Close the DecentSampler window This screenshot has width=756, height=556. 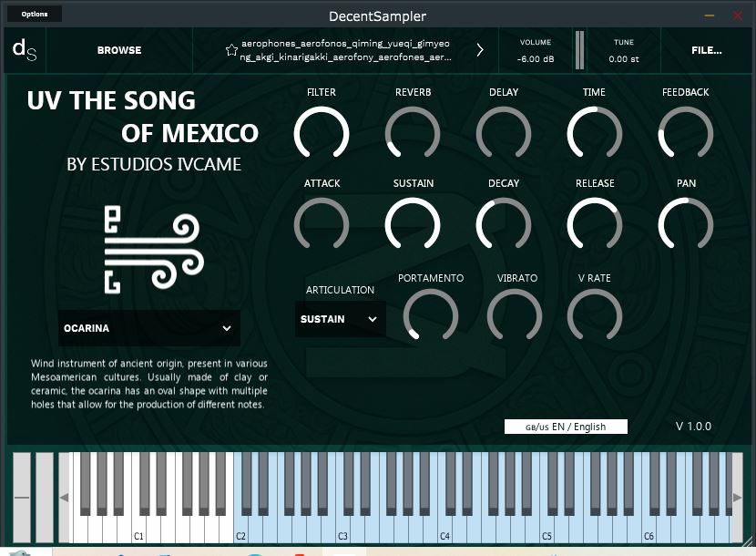738,15
